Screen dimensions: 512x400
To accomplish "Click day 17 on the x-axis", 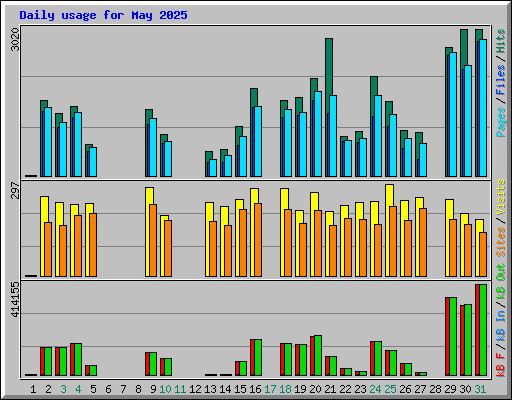I will [x=270, y=389].
